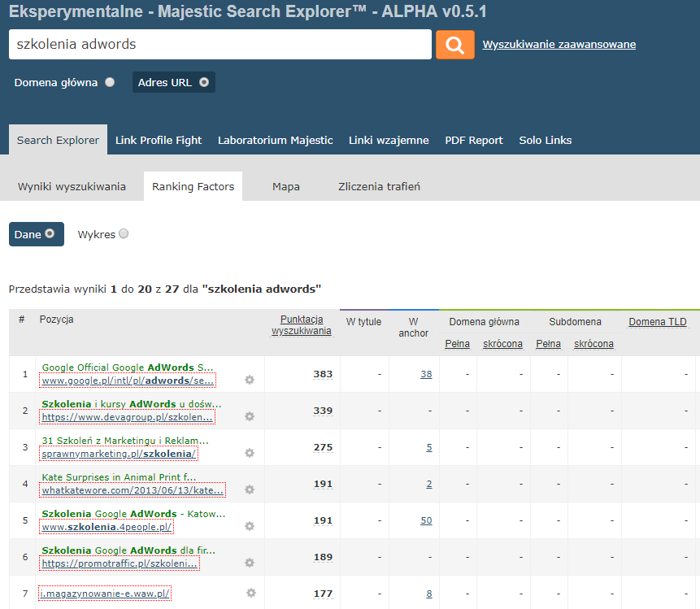700x609 pixels.
Task: Click title Szkolenia i kursy AdWords u dośw...
Action: tap(132, 404)
